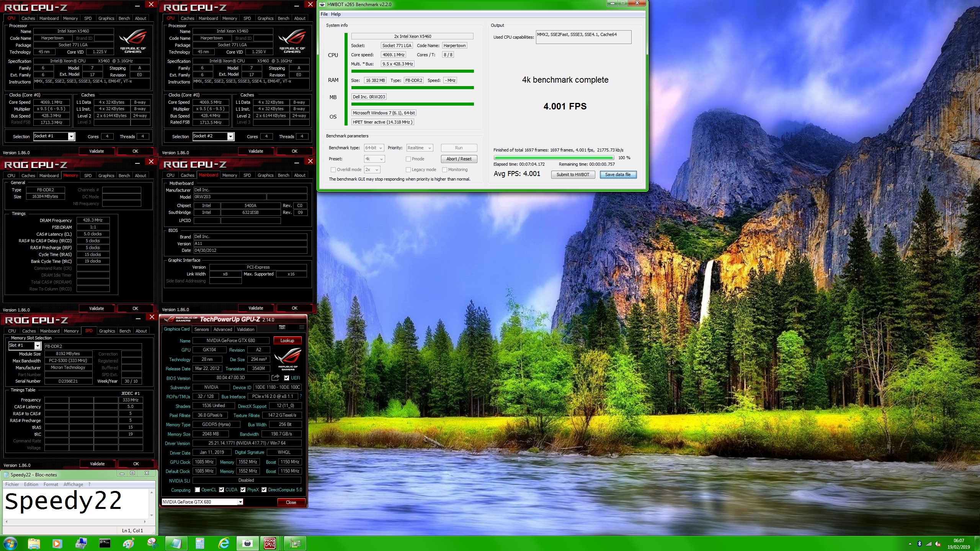Switch to Advanced tab in GPU-Z
This screenshot has height=551, width=980.
click(223, 329)
